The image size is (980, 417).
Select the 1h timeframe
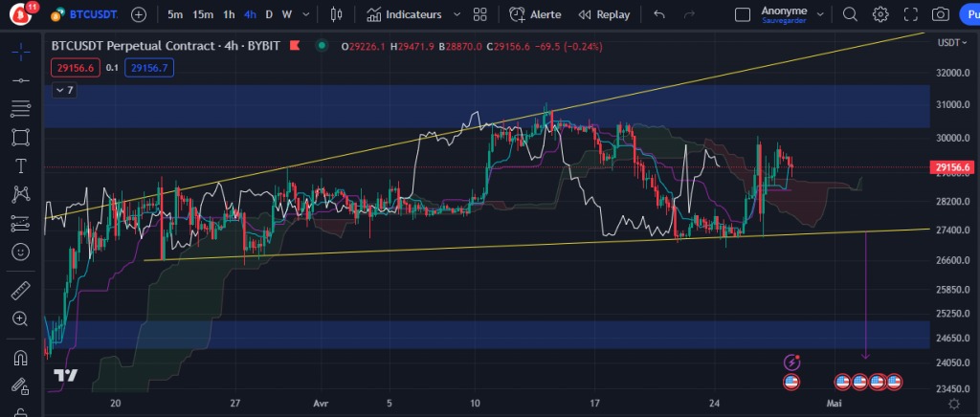pyautogui.click(x=230, y=14)
